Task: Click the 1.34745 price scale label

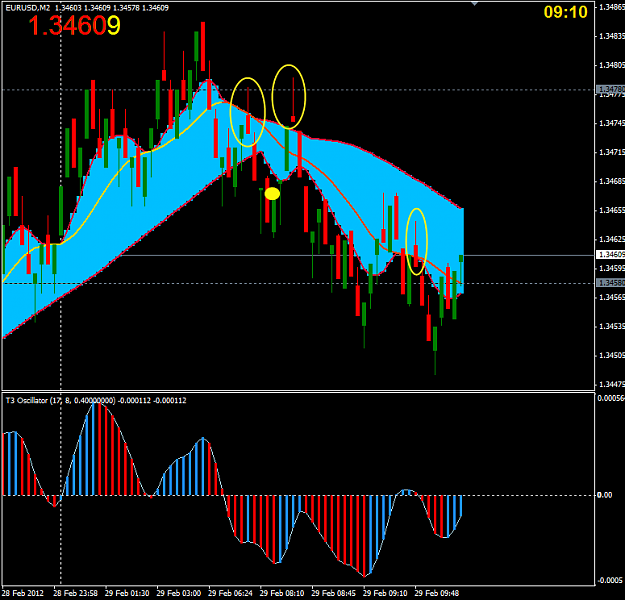Action: tap(612, 123)
